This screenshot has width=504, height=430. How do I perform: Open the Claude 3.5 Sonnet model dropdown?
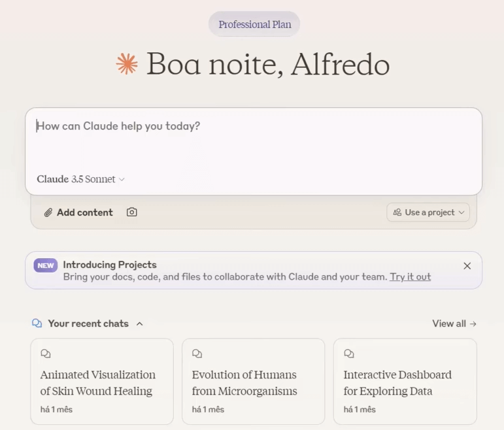(80, 179)
